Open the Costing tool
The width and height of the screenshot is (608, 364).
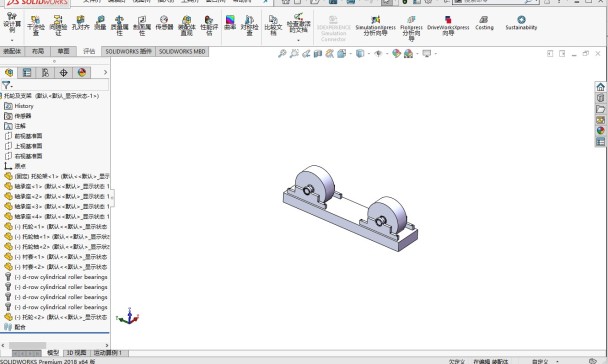click(484, 23)
